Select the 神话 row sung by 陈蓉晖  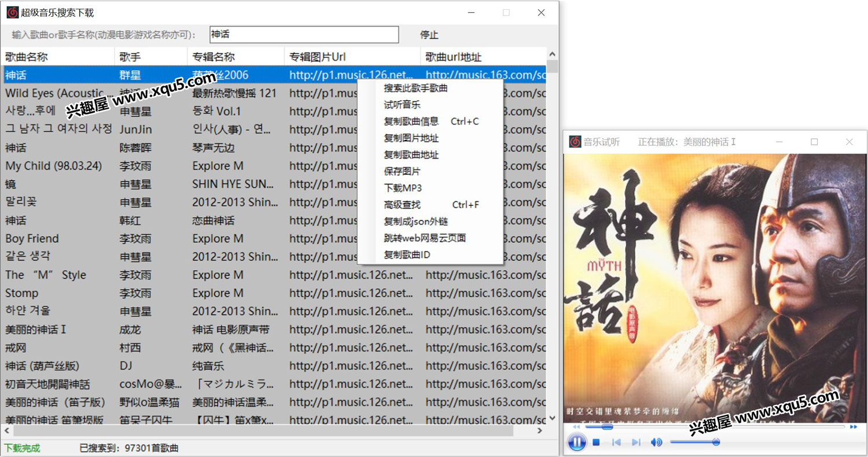274,148
